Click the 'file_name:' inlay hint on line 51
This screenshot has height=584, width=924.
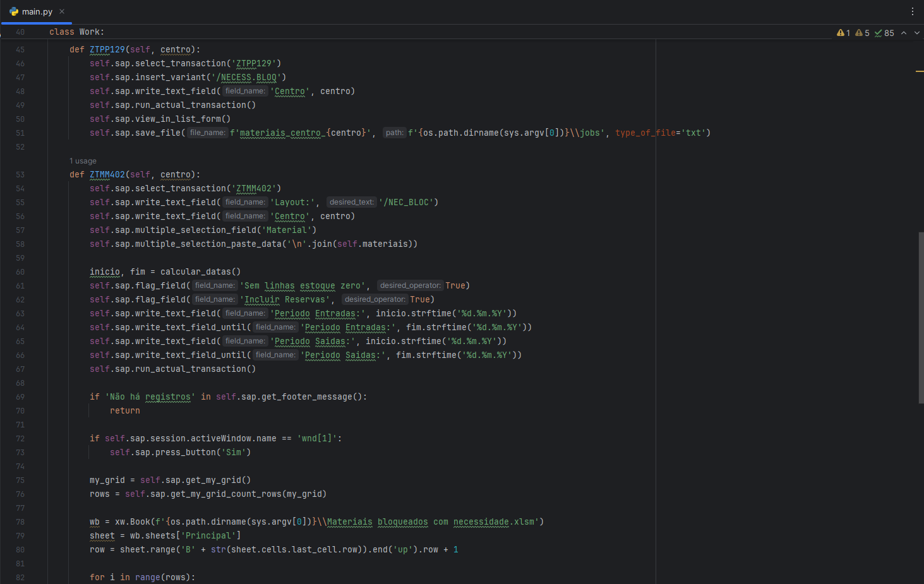pyautogui.click(x=207, y=133)
